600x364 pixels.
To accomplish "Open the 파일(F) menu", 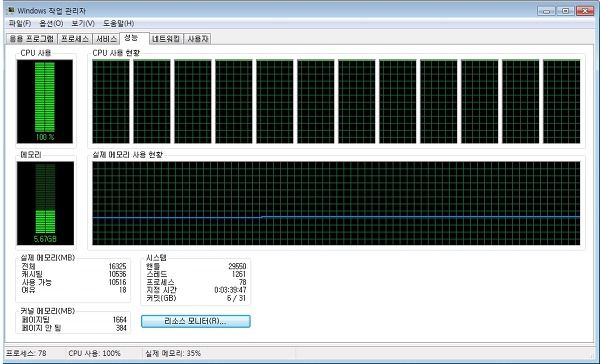I will 20,24.
